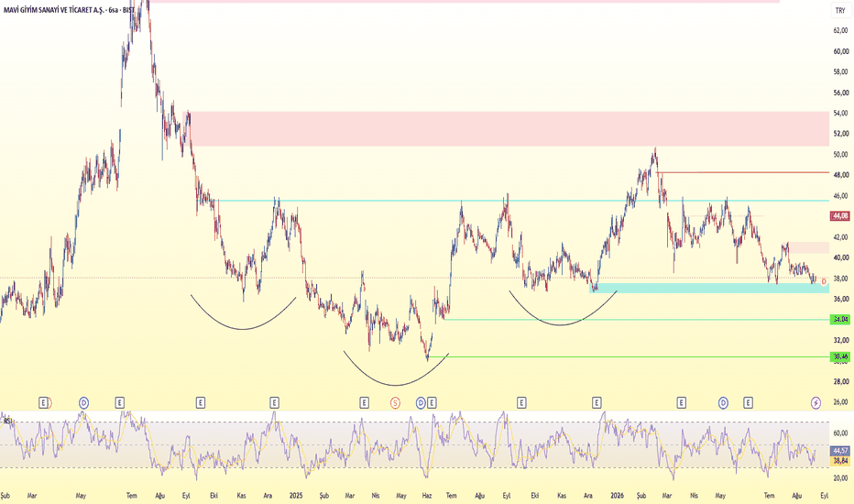Click the red 44,08 price label
The width and height of the screenshot is (854, 504).
point(840,216)
